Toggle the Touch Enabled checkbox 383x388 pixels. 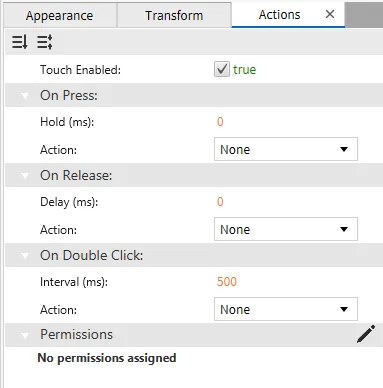222,69
